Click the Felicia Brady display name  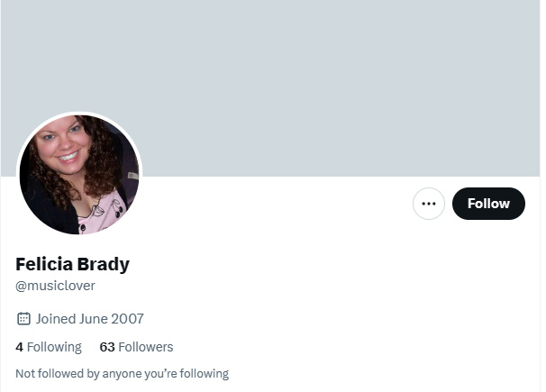click(72, 264)
